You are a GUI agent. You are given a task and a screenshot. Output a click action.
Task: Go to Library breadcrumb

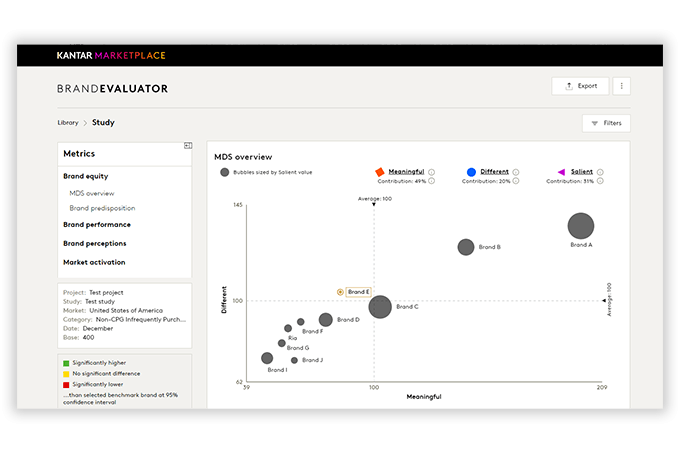(68, 123)
